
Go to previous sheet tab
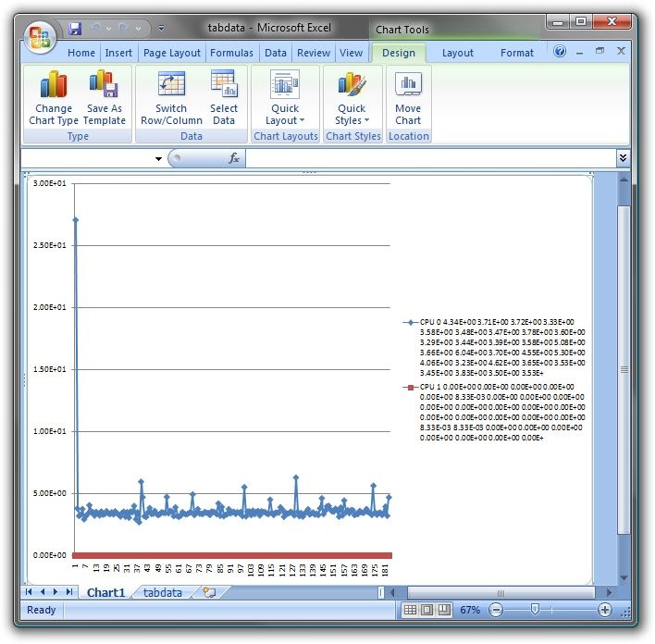tap(43, 592)
